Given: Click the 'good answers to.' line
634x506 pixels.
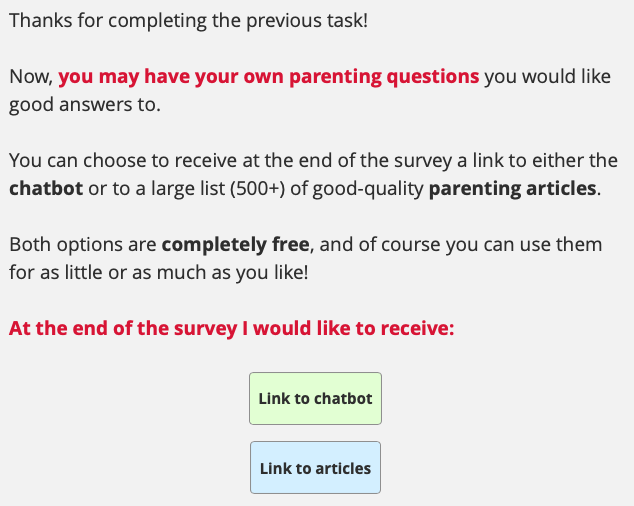Looking at the screenshot, I should click(x=84, y=104).
